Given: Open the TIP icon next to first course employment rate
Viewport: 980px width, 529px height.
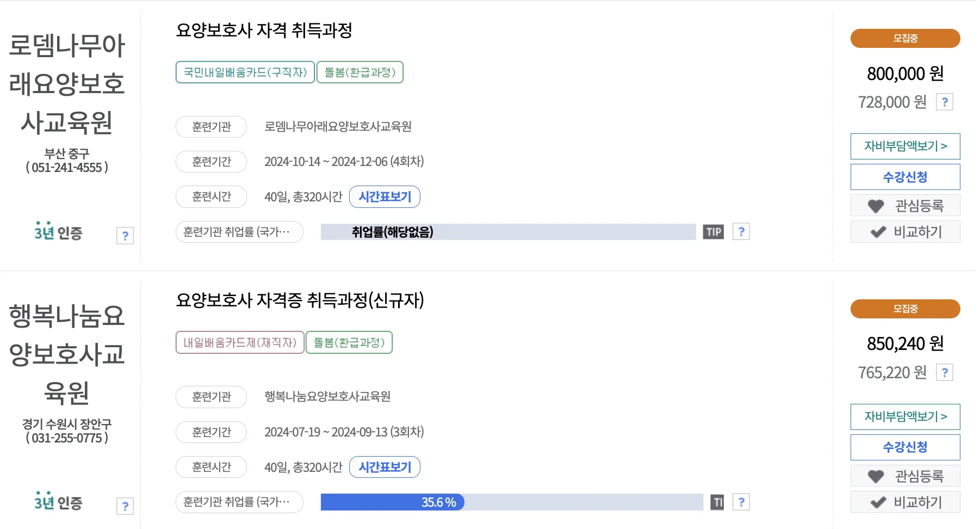Looking at the screenshot, I should (713, 231).
